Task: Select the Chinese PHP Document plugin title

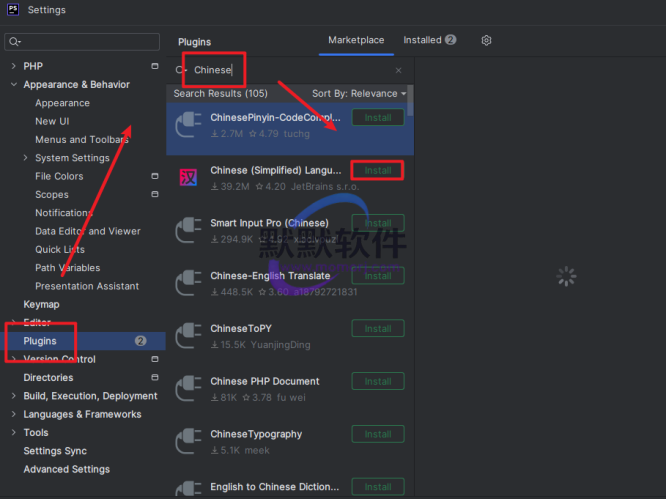Action: point(265,381)
